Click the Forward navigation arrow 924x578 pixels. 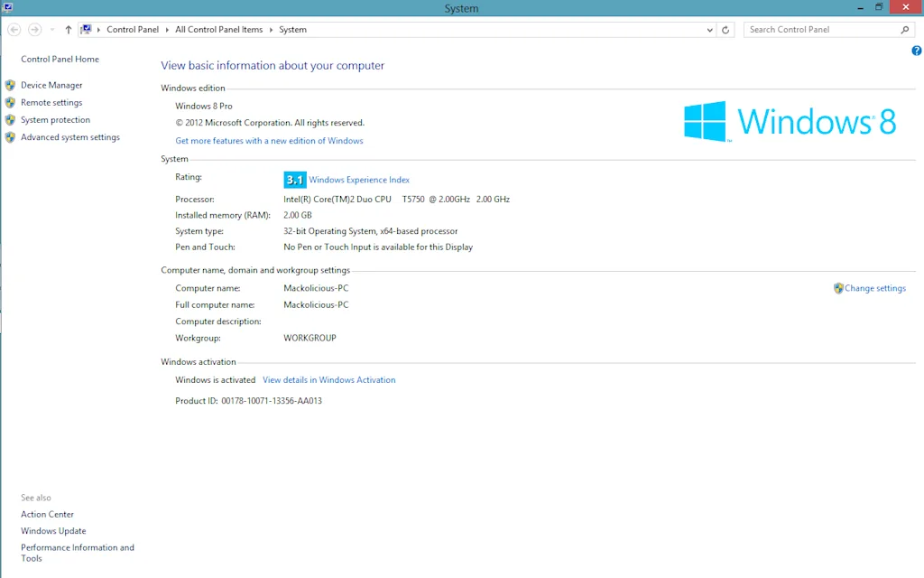(35, 30)
